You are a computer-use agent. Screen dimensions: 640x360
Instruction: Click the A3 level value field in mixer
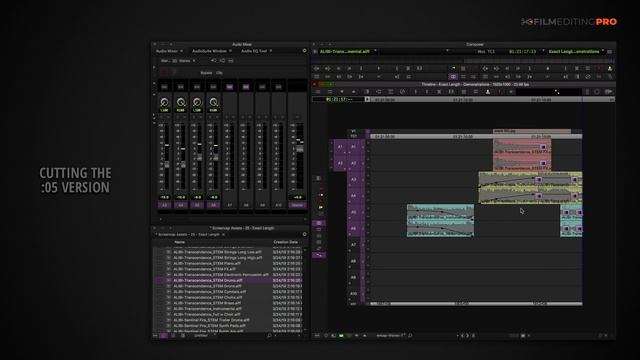(164, 197)
